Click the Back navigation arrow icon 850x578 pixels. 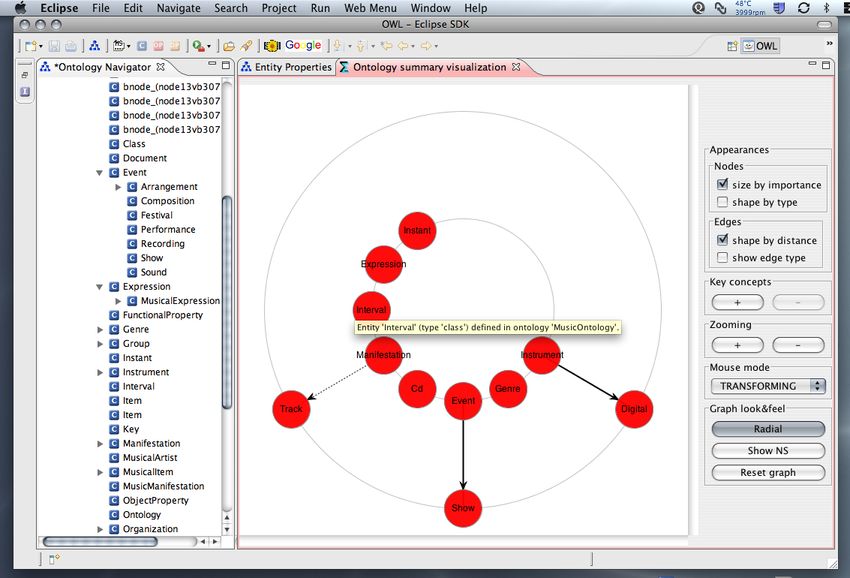pos(403,46)
